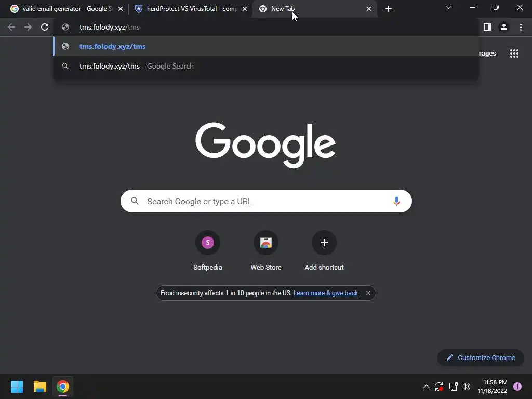The width and height of the screenshot is (532, 399).
Task: Choose the tms.folody.xyz/tms URL suggestion
Action: 266,46
